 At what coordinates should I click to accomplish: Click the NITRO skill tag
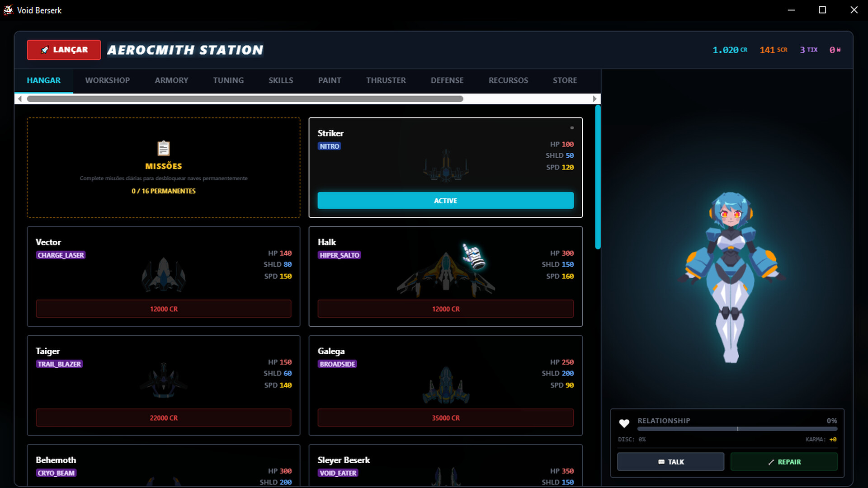pos(329,146)
